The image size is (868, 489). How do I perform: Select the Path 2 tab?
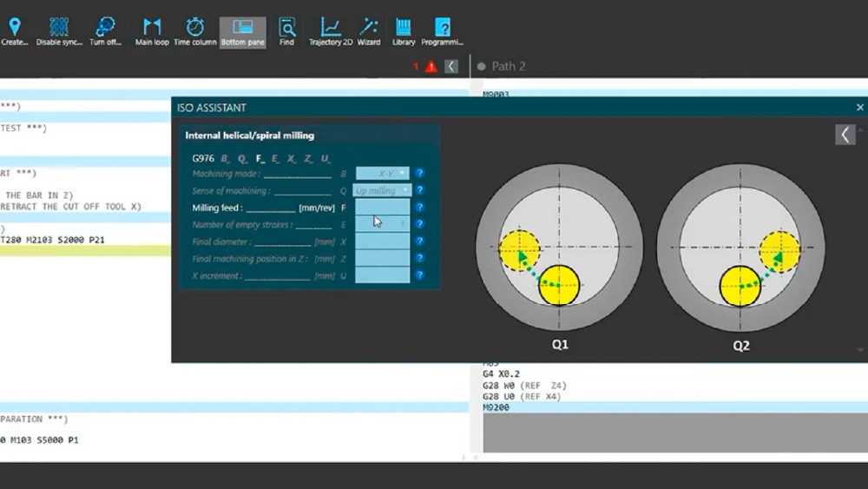click(x=508, y=66)
